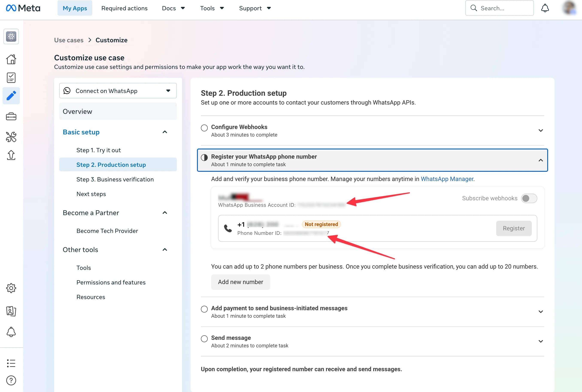Expand the Configure Webhooks section
582x392 pixels.
(541, 131)
